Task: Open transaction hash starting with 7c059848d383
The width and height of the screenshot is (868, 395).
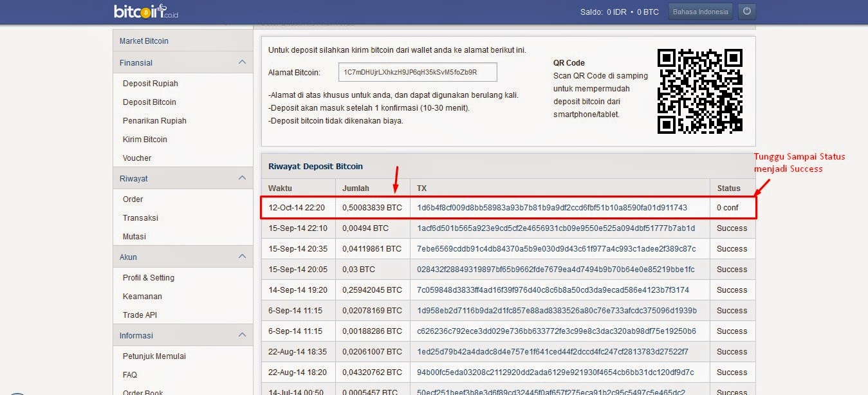Action: (x=553, y=290)
